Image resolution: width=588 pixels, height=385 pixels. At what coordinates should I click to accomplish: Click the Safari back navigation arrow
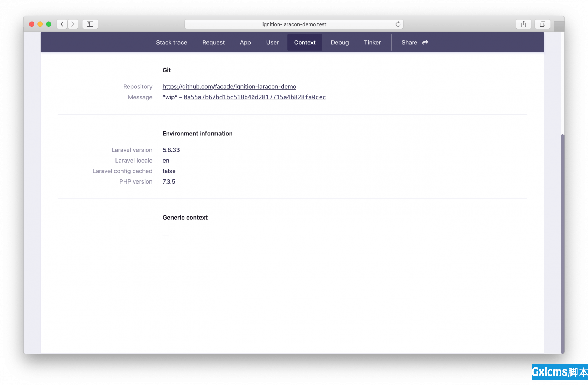tap(62, 24)
